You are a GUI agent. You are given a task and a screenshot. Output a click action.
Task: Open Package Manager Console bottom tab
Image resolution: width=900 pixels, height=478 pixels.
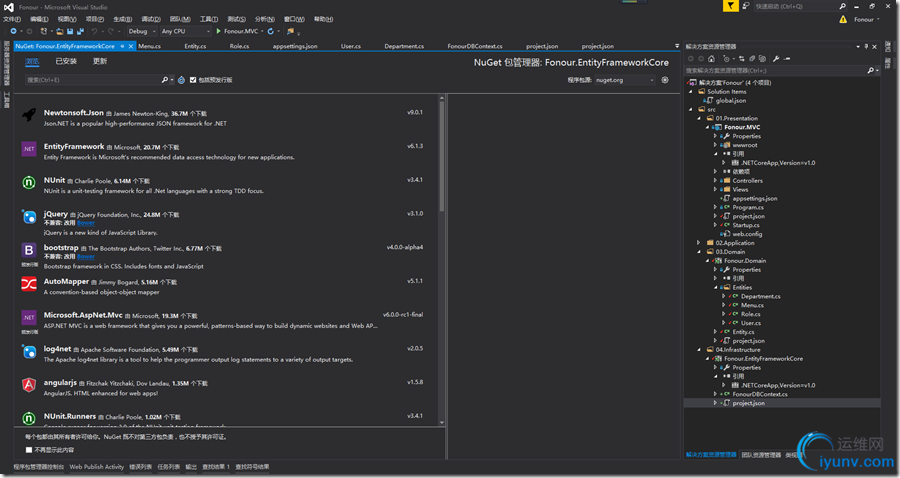point(38,467)
